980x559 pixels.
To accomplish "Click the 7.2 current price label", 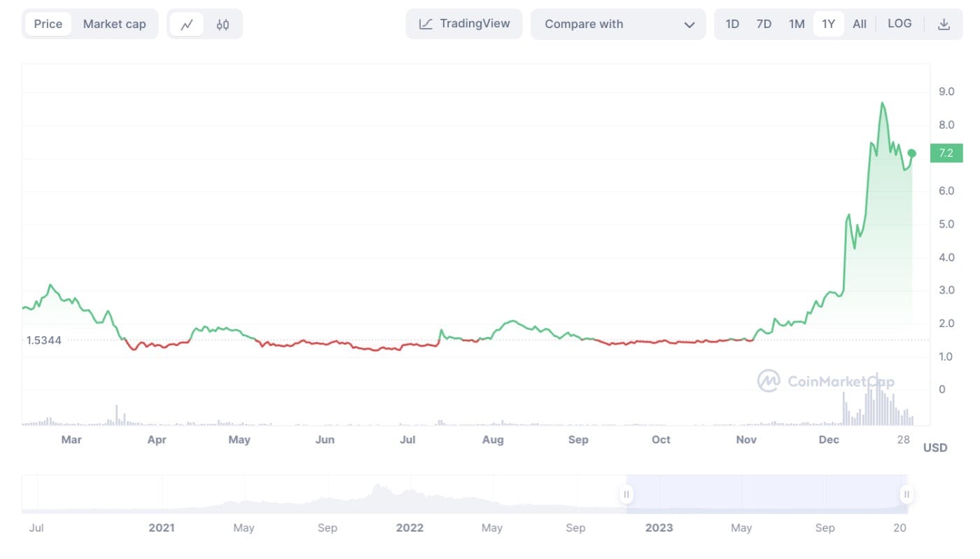I will tap(946, 153).
